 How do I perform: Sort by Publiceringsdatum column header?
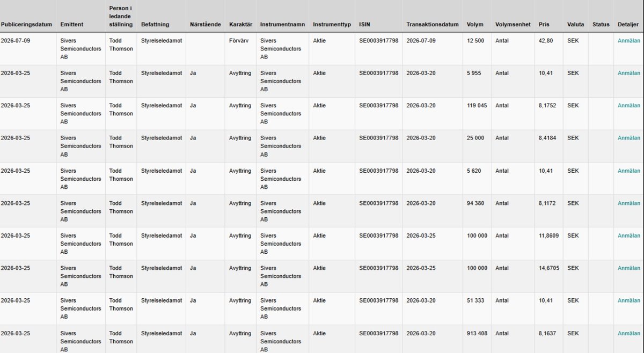pyautogui.click(x=26, y=25)
